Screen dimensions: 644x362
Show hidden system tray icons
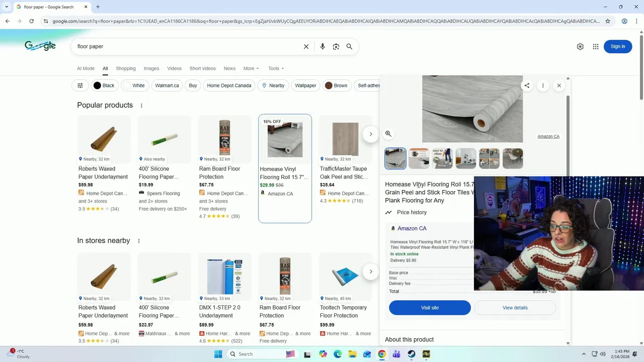[584, 354]
